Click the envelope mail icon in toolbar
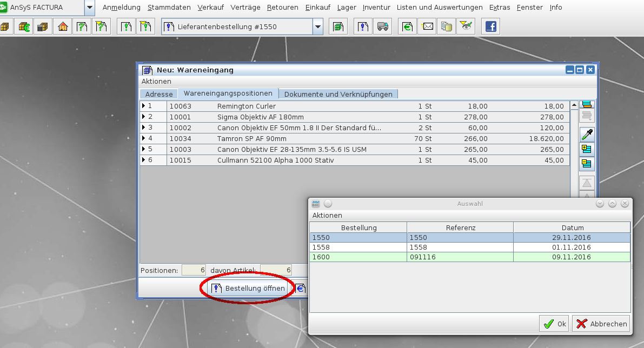This screenshot has width=644, height=348. [428, 26]
